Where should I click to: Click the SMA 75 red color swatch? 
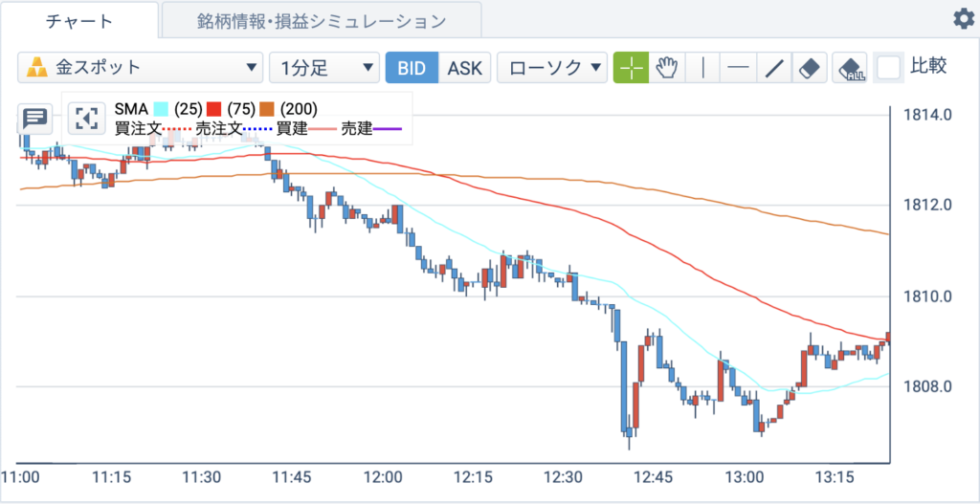point(214,109)
